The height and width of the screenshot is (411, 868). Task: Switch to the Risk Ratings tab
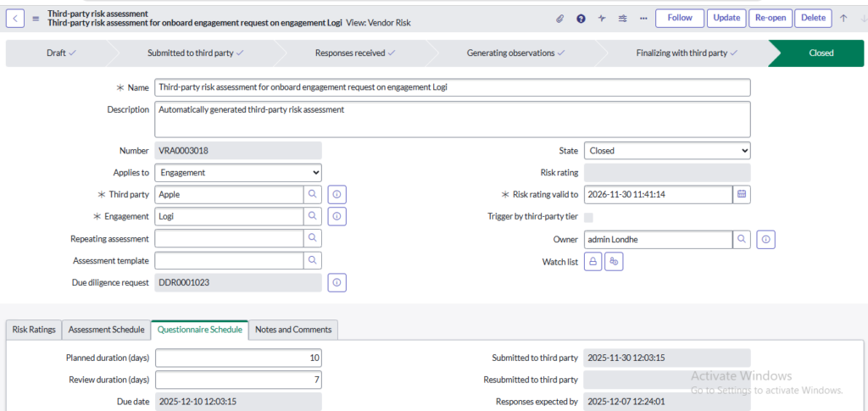33,330
